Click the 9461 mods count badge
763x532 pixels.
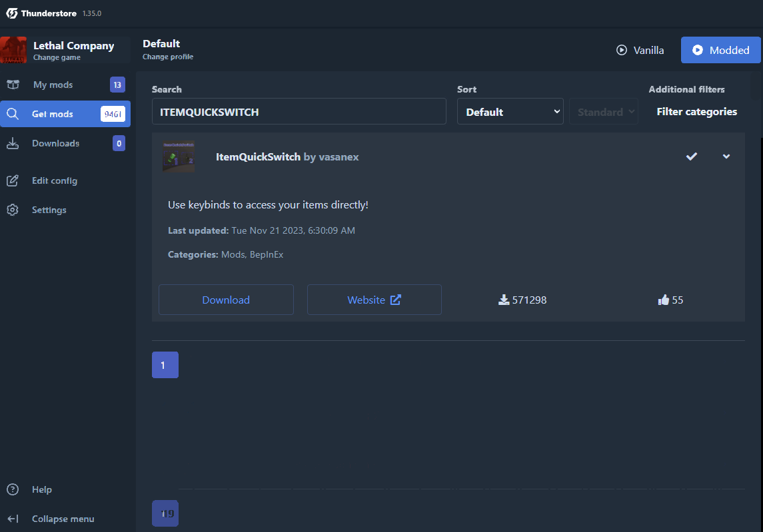[113, 114]
